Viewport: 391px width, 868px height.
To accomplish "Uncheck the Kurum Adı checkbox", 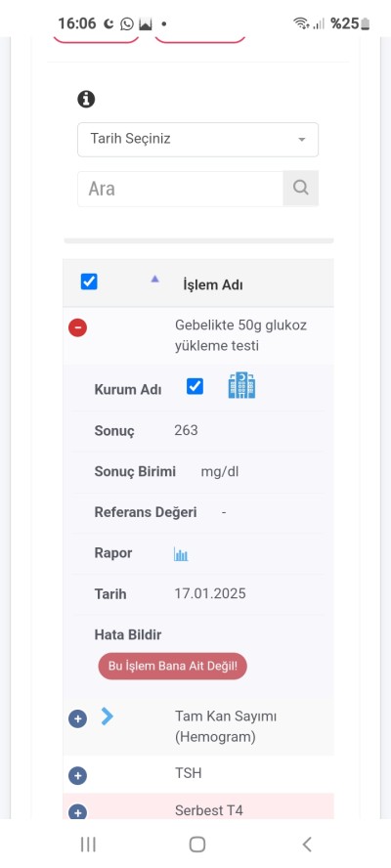I will 195,386.
